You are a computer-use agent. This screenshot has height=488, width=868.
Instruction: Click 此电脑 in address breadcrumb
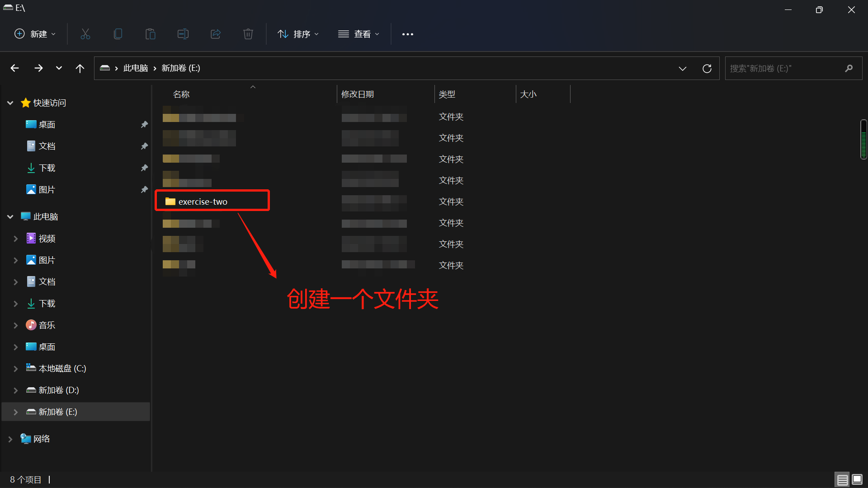point(136,68)
